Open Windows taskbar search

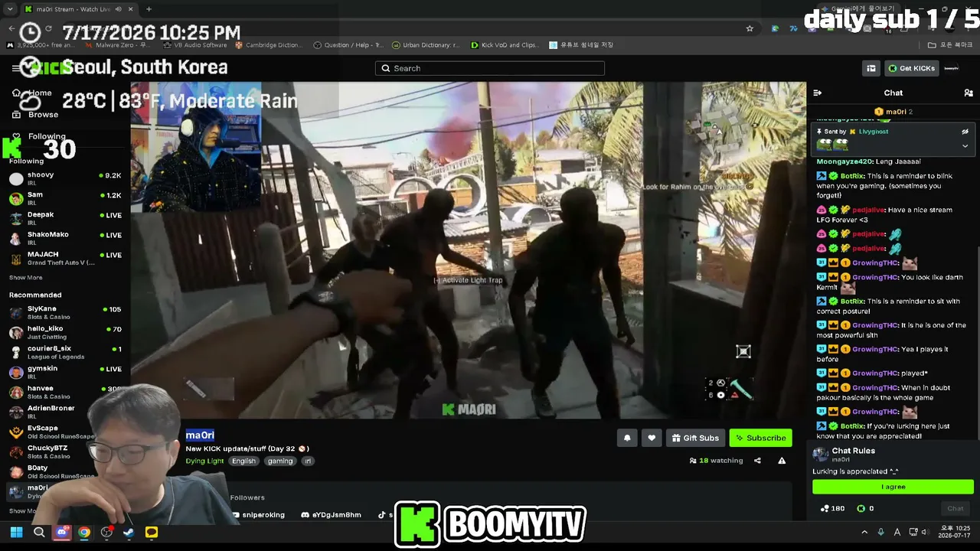(x=39, y=533)
